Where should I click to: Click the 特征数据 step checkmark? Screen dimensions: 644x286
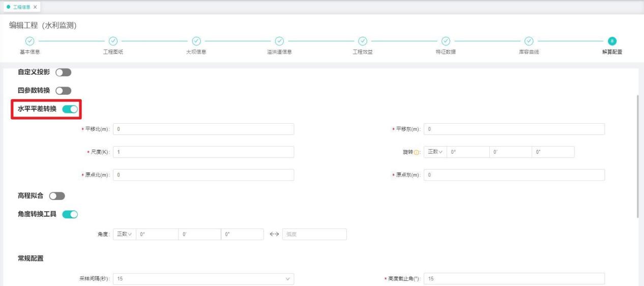coord(446,41)
